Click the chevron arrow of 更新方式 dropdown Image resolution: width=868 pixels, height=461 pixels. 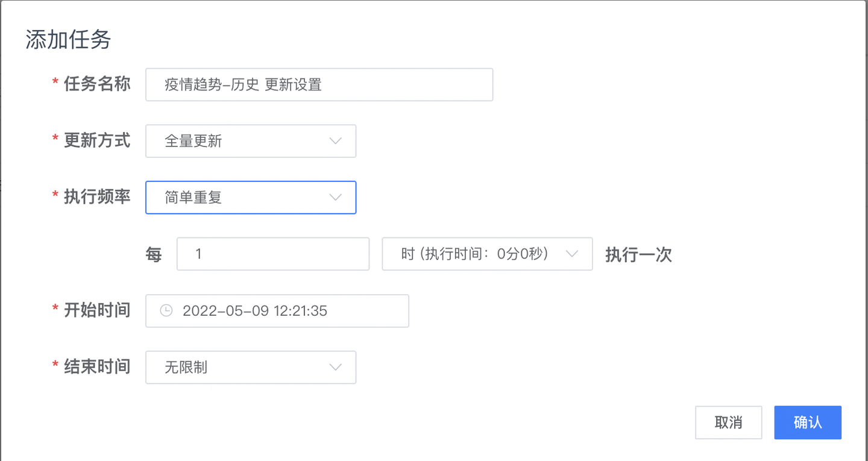336,141
